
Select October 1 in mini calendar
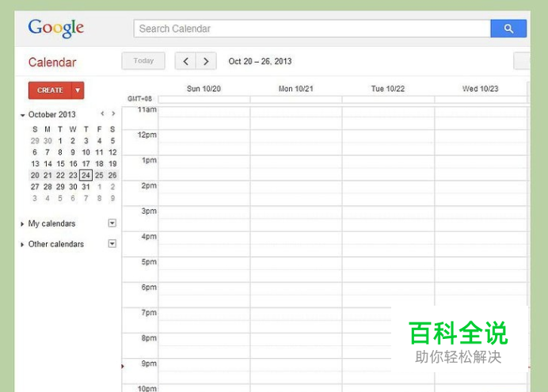[60, 141]
